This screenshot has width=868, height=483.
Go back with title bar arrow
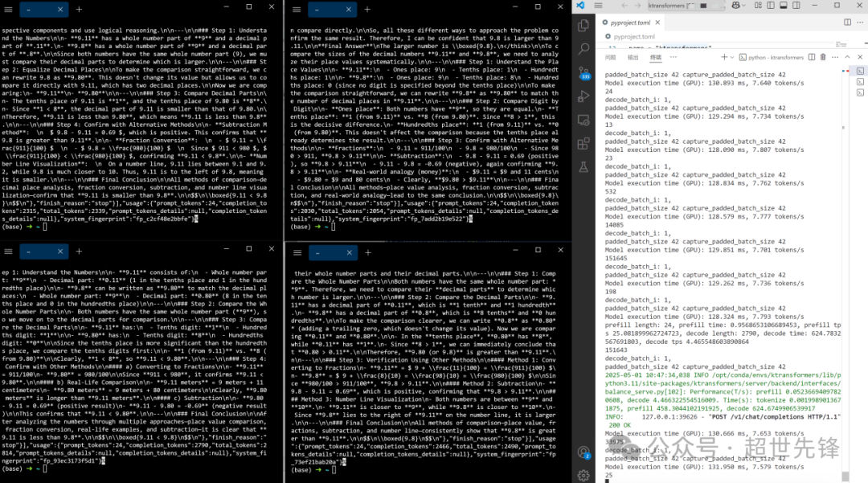pyautogui.click(x=624, y=6)
